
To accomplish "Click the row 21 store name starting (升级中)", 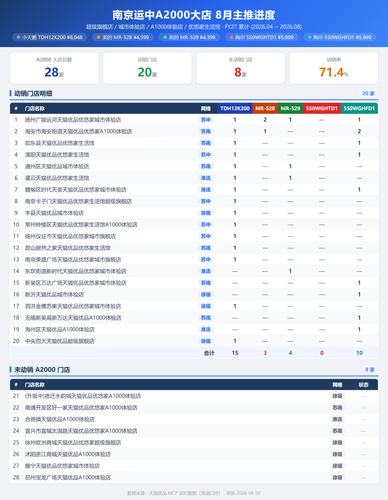I will [83, 396].
